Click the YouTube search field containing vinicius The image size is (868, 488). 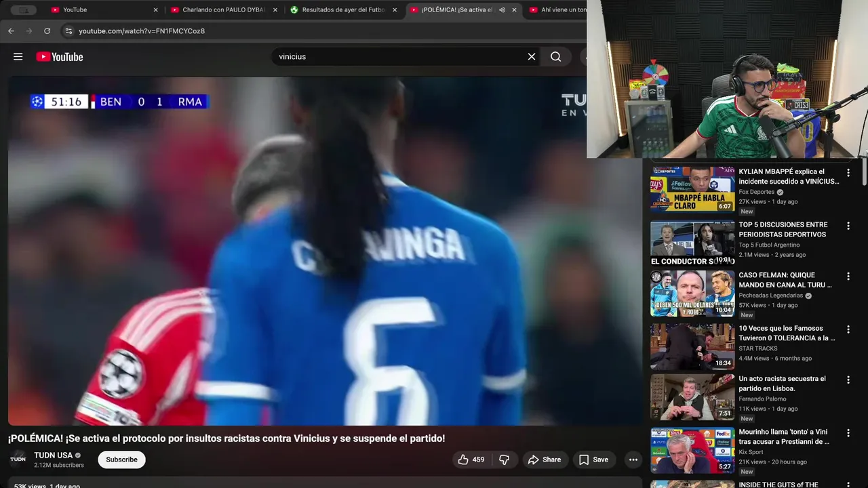click(400, 57)
